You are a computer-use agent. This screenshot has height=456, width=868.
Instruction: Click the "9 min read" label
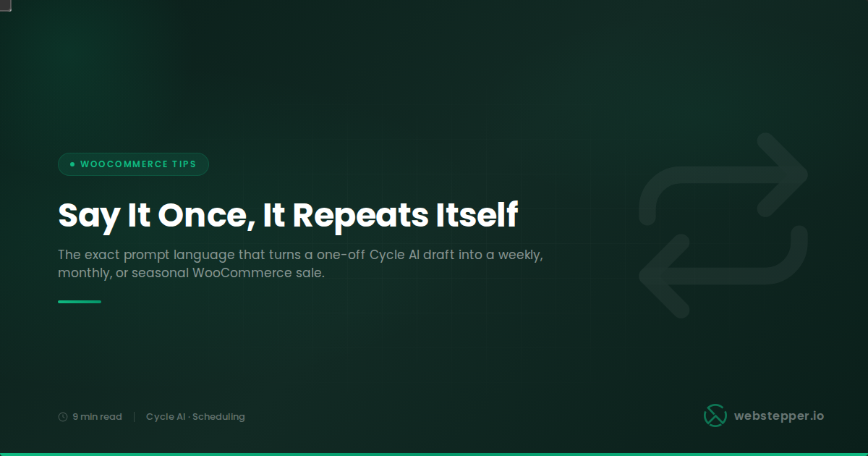click(97, 417)
